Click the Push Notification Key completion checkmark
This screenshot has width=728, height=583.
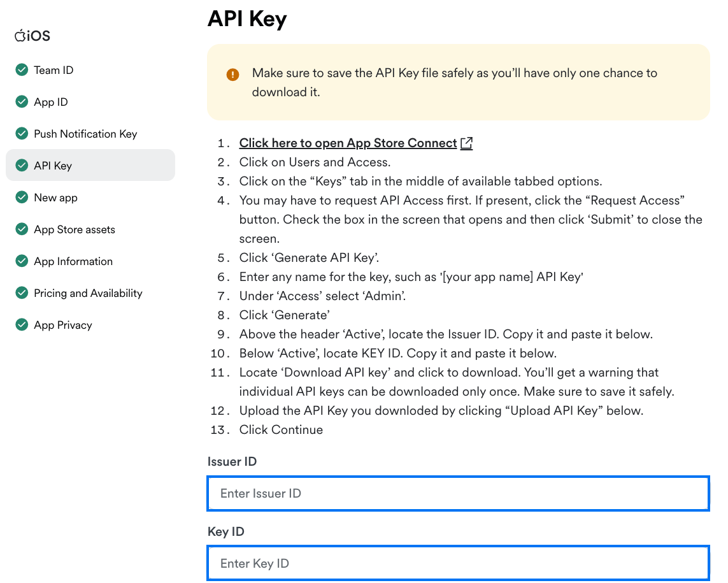point(22,134)
